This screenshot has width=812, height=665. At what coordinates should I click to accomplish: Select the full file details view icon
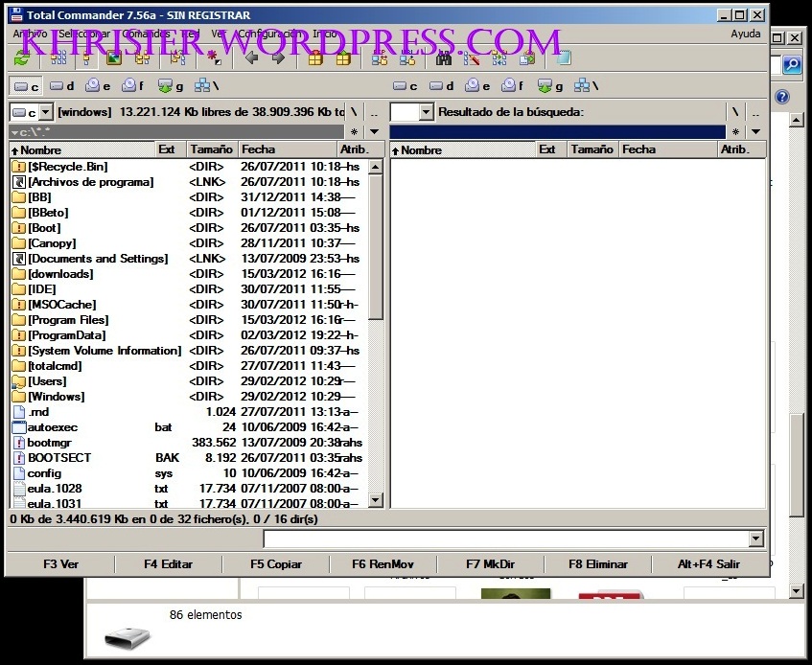[x=86, y=58]
